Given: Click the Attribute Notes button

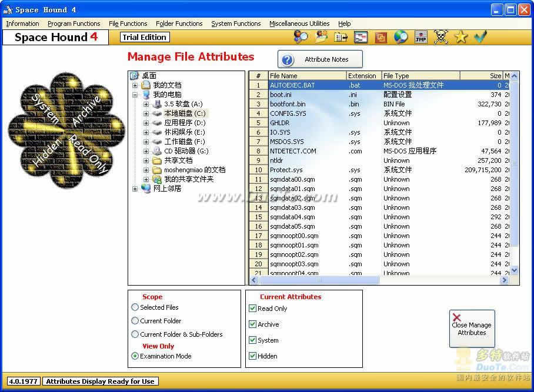Looking at the screenshot, I should click(x=320, y=59).
